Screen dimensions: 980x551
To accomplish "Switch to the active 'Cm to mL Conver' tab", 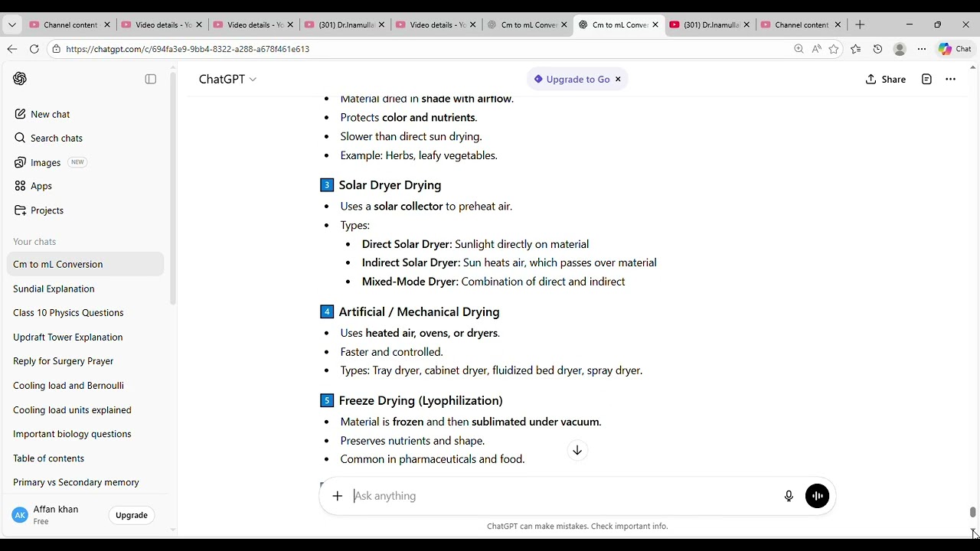I will [x=619, y=24].
